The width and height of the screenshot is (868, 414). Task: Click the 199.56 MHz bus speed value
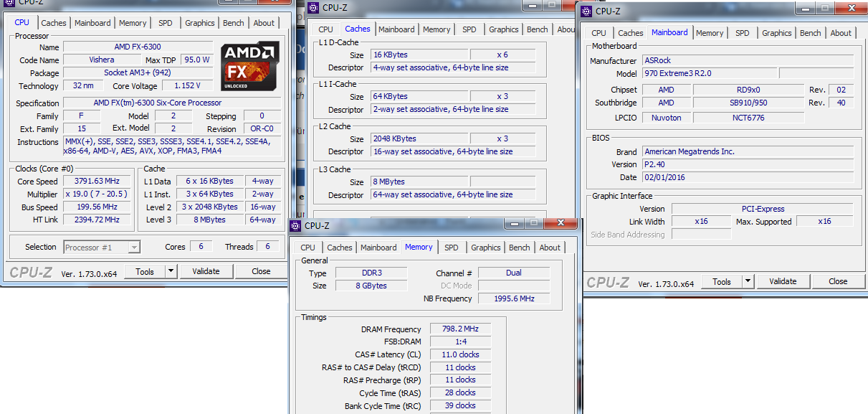(97, 207)
